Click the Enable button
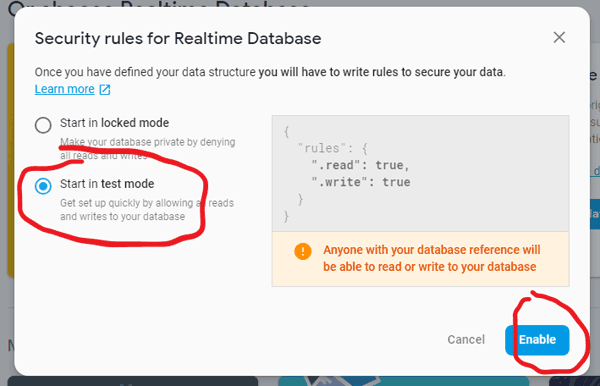Image resolution: width=600 pixels, height=386 pixels. 537,340
